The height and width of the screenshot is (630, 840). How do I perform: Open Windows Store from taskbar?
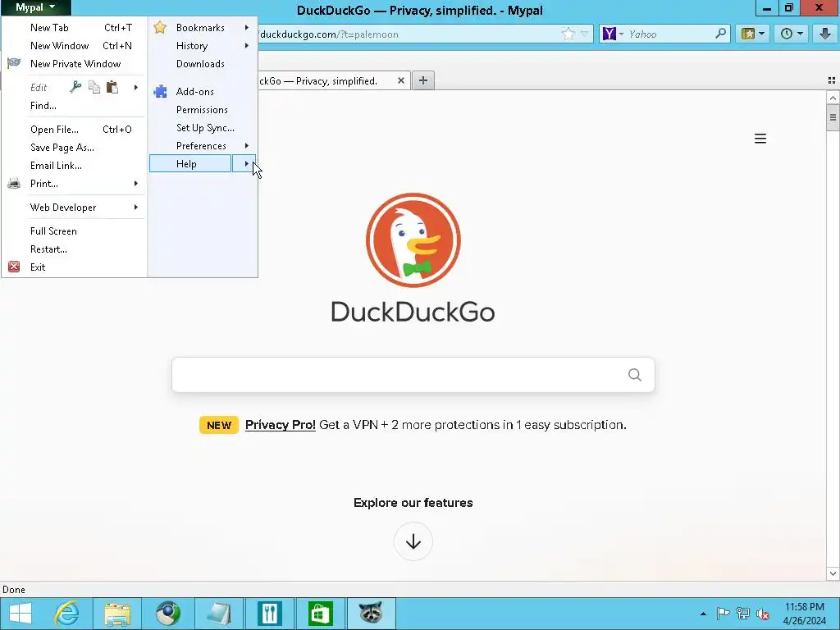[x=321, y=614]
